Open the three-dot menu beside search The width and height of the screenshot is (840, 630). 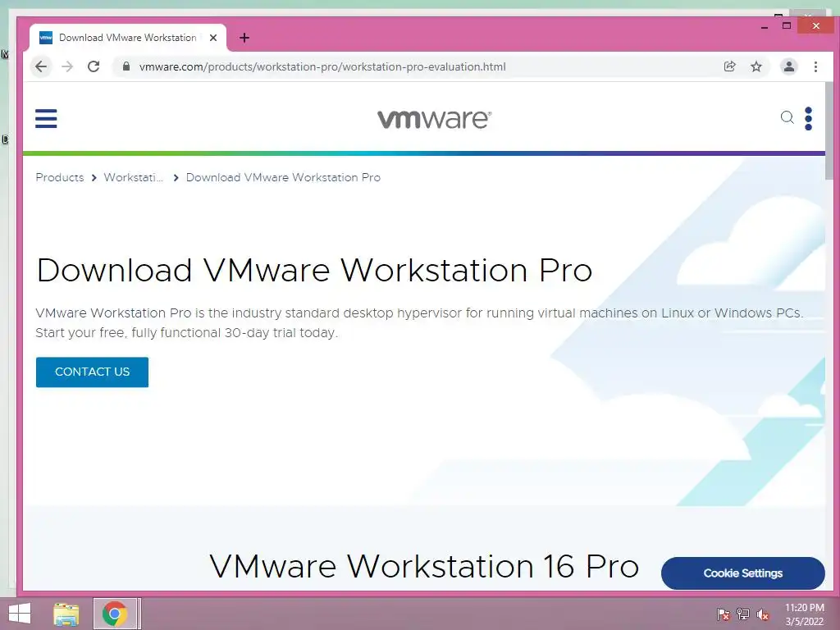tap(808, 118)
